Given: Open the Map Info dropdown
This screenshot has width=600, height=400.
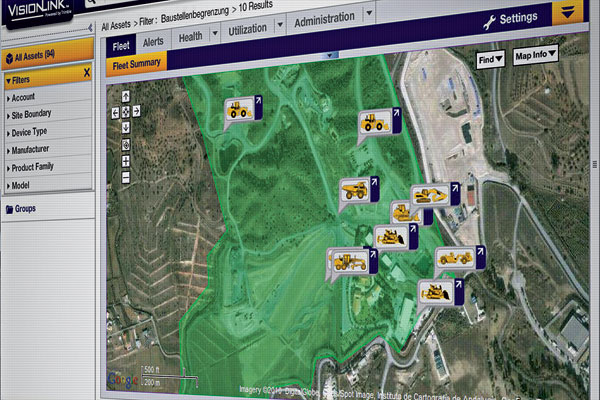Looking at the screenshot, I should pyautogui.click(x=535, y=56).
